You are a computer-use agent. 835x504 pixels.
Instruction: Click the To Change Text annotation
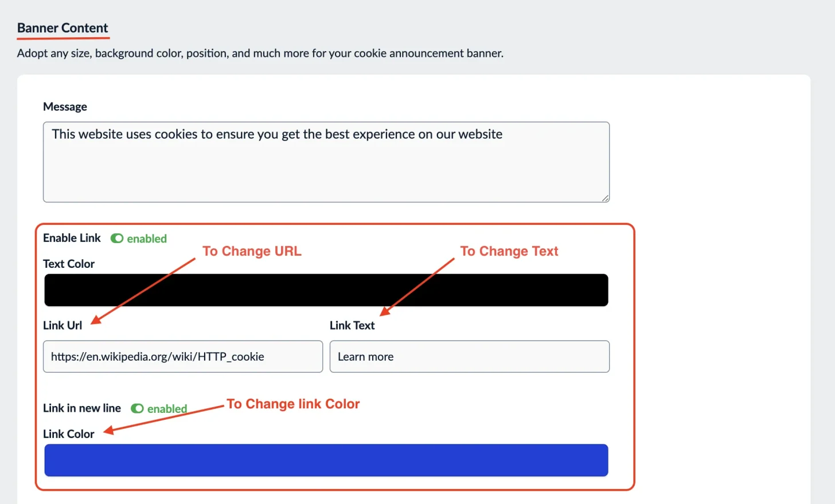point(509,251)
